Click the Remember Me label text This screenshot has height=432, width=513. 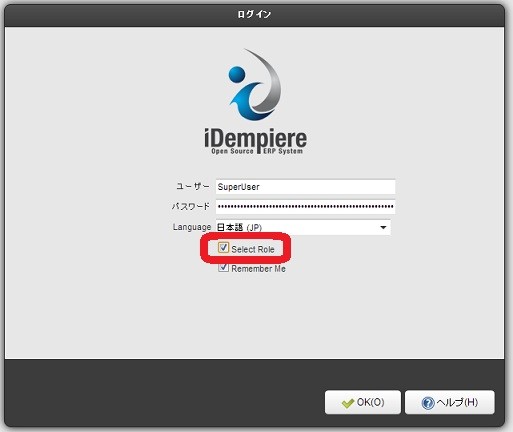(258, 269)
